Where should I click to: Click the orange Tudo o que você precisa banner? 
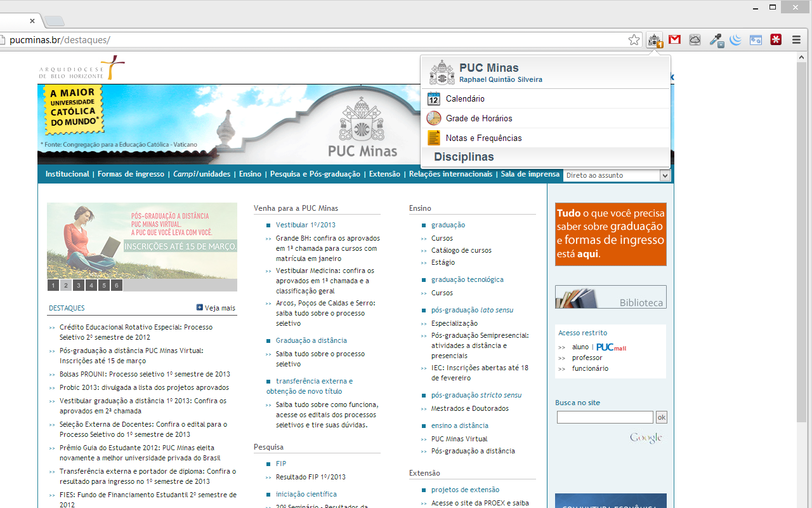611,234
